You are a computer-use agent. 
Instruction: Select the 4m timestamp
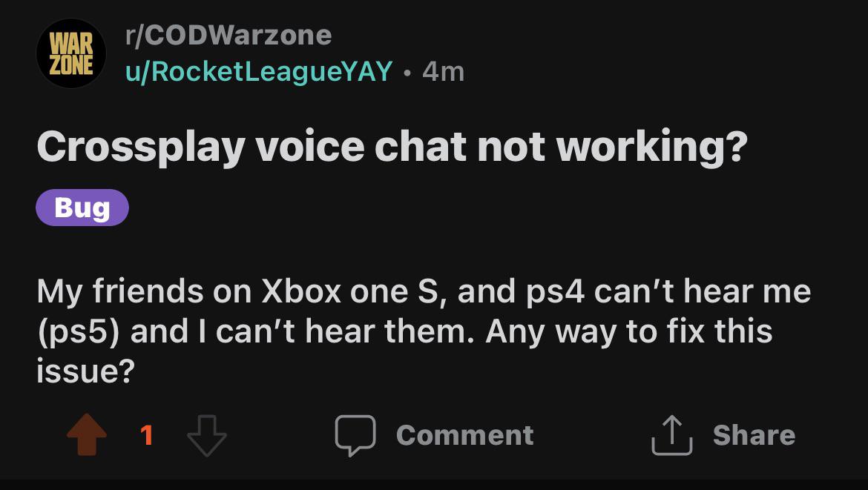coord(442,72)
